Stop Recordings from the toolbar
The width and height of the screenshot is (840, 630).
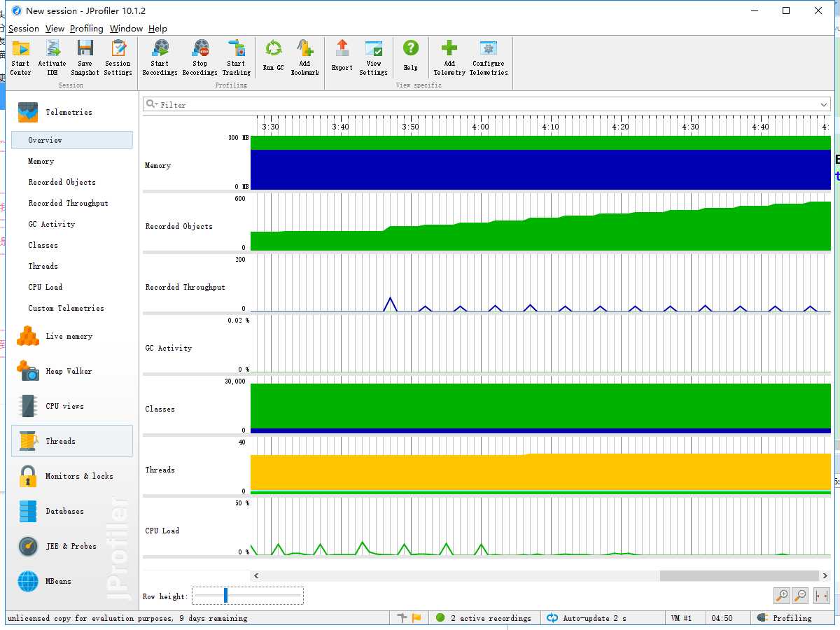[x=200, y=57]
